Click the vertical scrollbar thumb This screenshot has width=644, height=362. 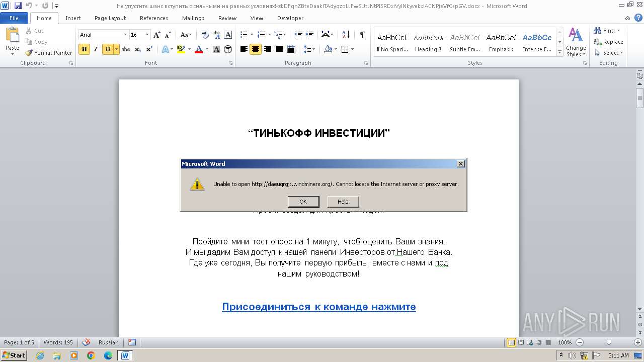click(x=639, y=98)
